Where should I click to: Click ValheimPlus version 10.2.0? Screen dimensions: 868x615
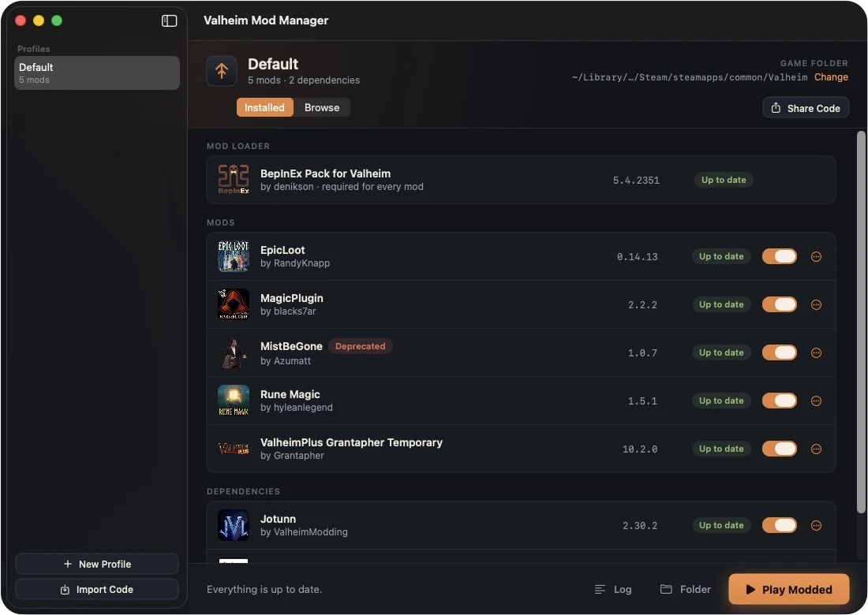coord(639,449)
